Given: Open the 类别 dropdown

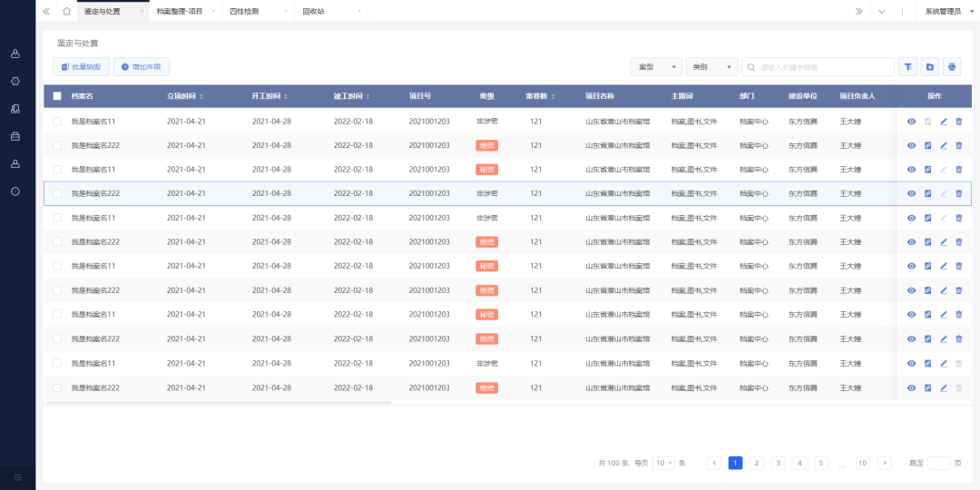Looking at the screenshot, I should 711,67.
